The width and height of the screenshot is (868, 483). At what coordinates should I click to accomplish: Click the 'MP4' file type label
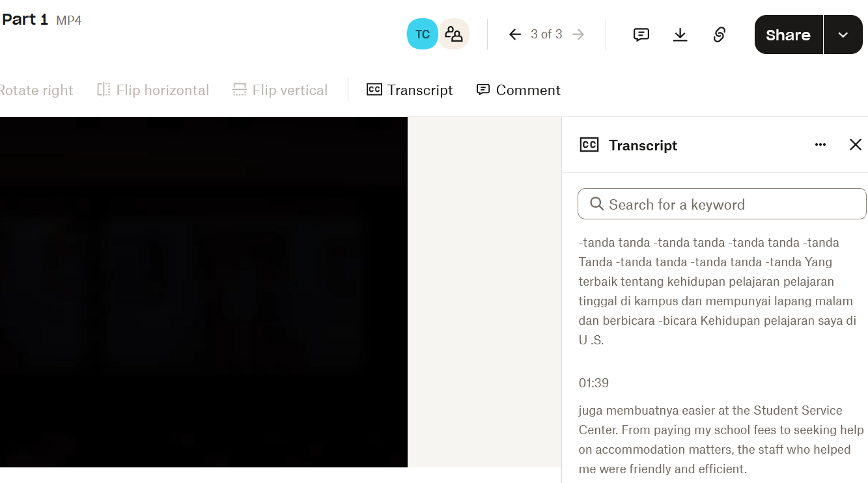pyautogui.click(x=68, y=20)
